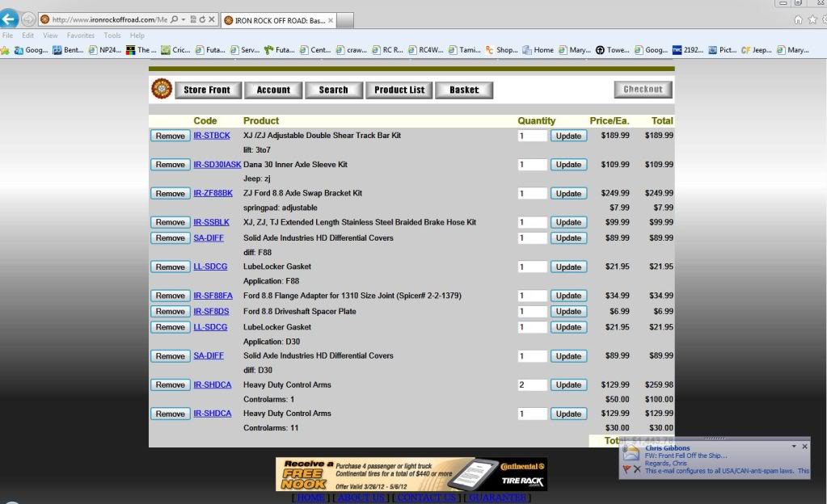
Task: Open the 2192... weather bookmark
Action: tap(688, 50)
